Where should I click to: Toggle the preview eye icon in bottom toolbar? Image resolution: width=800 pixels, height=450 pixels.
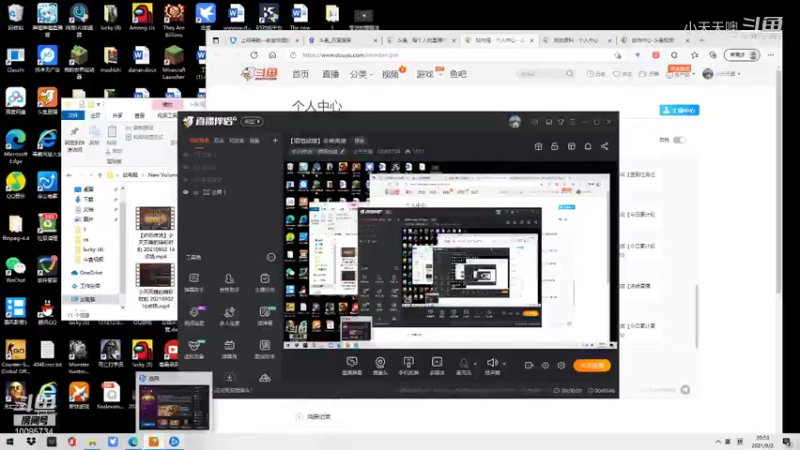(545, 365)
